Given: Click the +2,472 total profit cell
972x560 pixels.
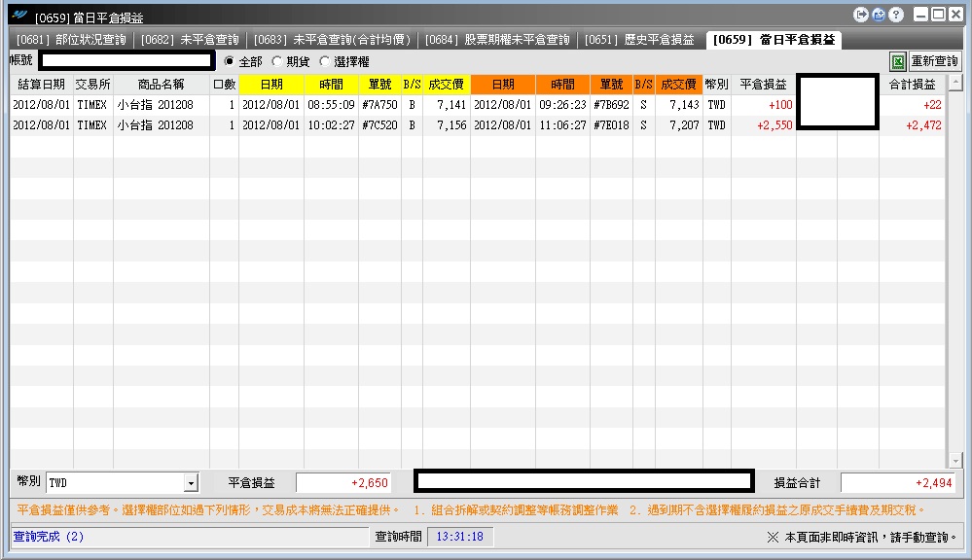Looking at the screenshot, I should click(912, 125).
